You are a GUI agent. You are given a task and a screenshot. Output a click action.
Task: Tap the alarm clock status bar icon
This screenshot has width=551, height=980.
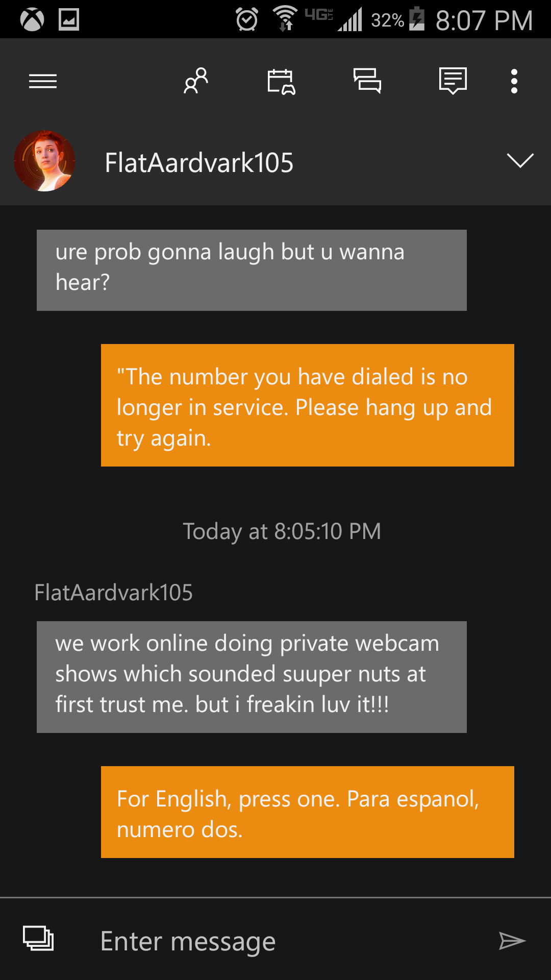coord(247,20)
